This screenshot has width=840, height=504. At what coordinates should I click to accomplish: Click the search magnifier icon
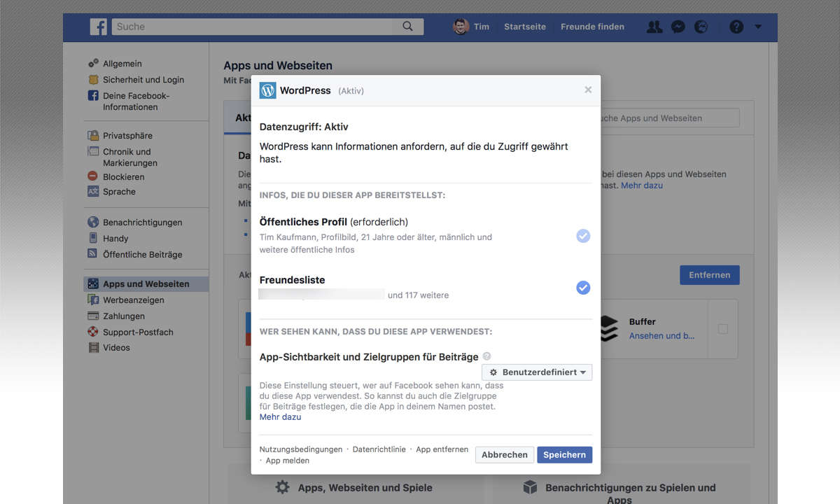pos(408,27)
